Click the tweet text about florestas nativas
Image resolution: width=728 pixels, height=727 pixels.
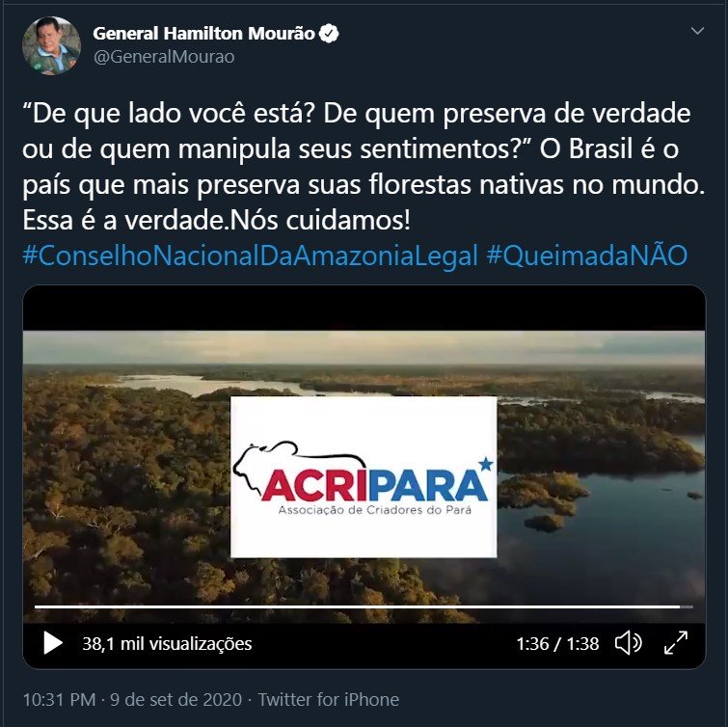pos(364,167)
